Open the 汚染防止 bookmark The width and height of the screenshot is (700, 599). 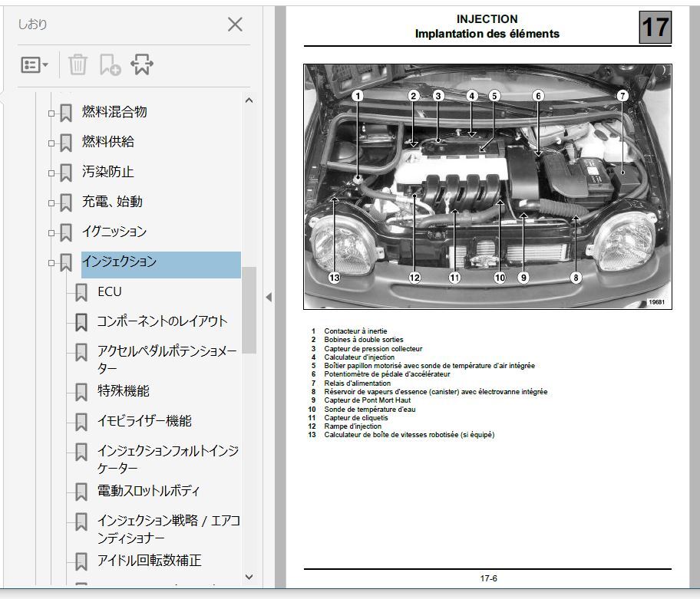click(x=108, y=172)
